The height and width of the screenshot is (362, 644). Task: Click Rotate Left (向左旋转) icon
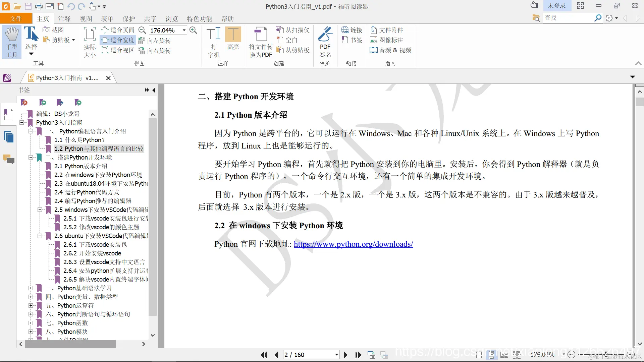coord(155,41)
